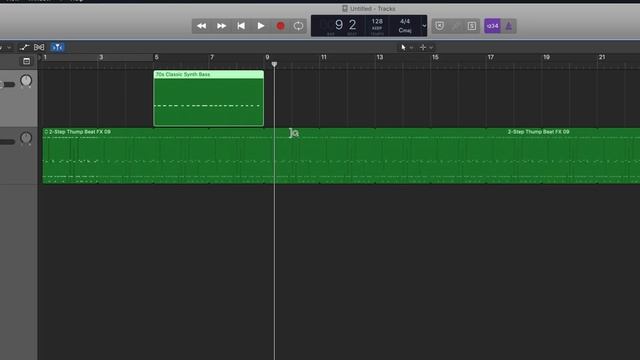Click bar 3 on the ruler

tap(101, 57)
